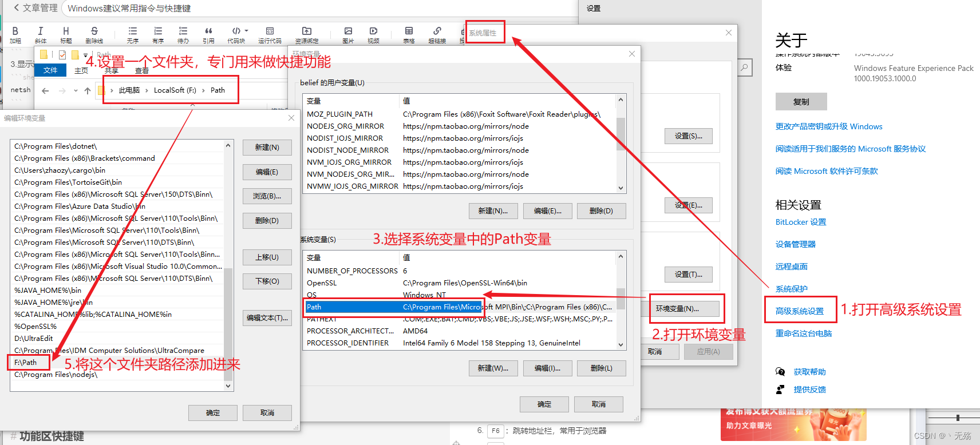Open the 文件 tab in Explorer
Viewport: 980px width, 445px height.
pyautogui.click(x=50, y=70)
